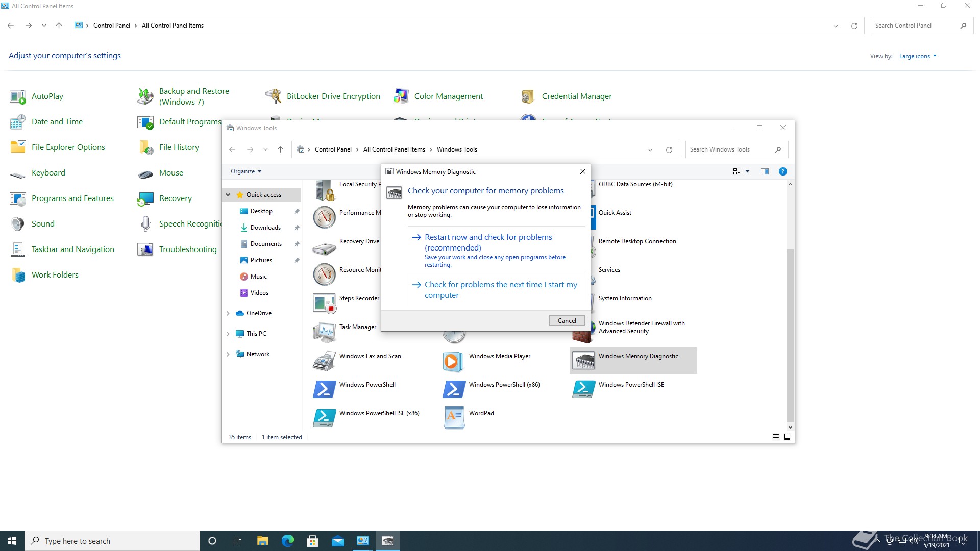Click Check for problems next time I start

point(496,290)
